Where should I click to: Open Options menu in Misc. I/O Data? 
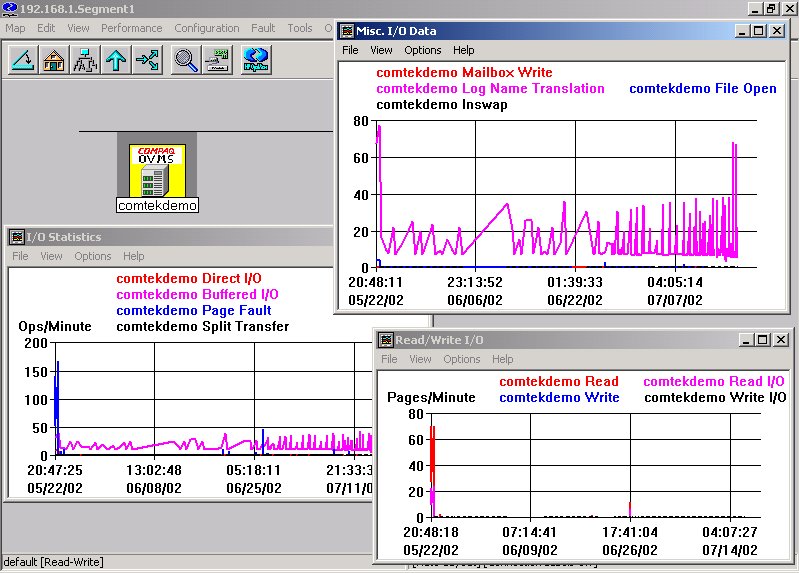coord(422,50)
